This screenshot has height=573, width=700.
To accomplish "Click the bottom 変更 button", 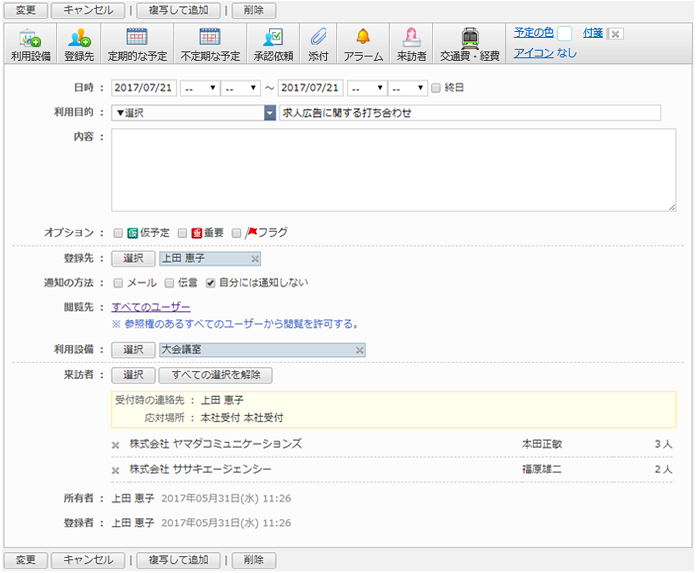I will click(25, 560).
